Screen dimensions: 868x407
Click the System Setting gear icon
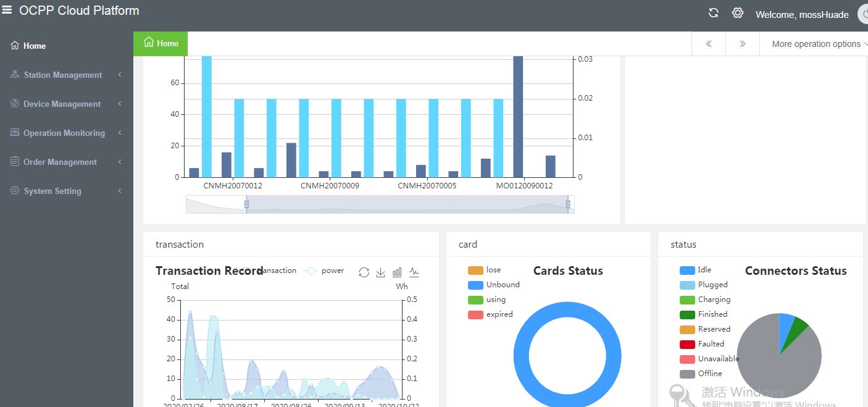15,191
